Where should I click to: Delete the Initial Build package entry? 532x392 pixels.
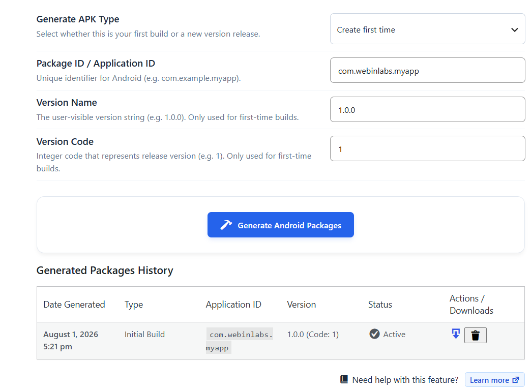[x=475, y=335]
